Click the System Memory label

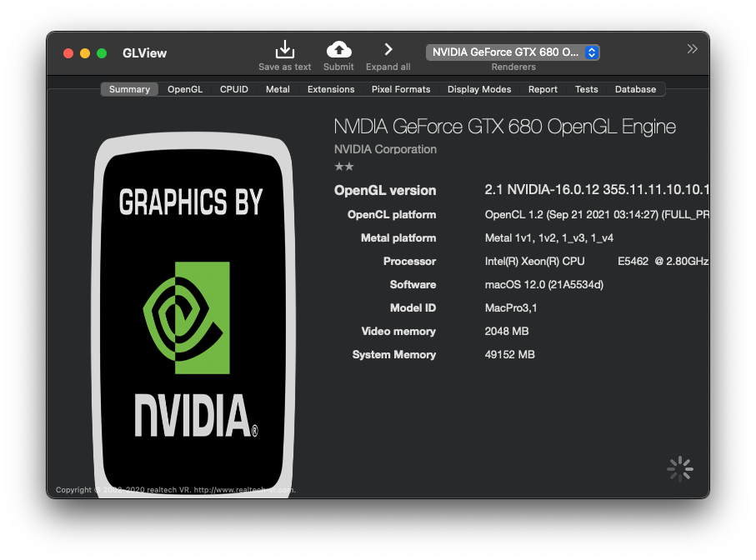(394, 355)
